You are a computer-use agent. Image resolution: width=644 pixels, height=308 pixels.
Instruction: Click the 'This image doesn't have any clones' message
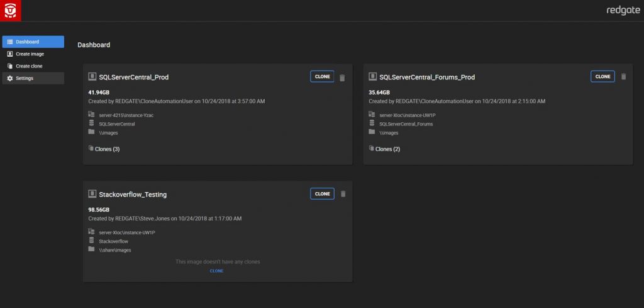pos(218,261)
